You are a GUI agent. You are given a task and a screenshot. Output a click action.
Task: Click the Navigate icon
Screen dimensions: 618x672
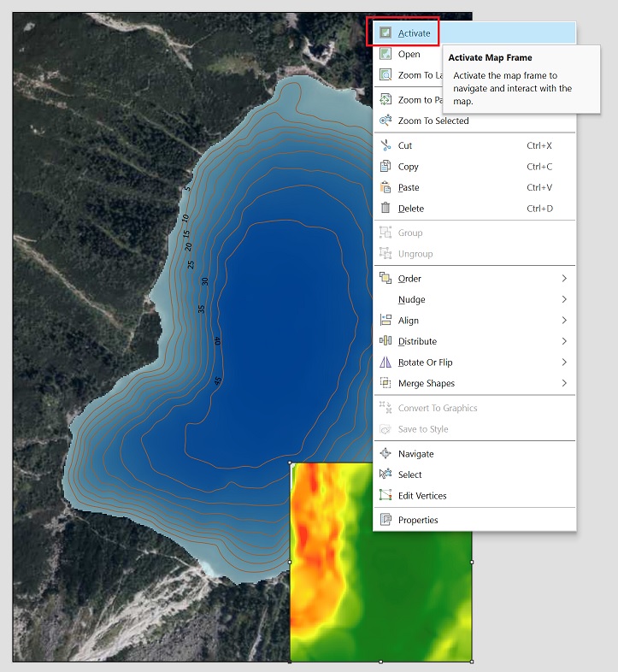[x=386, y=454]
